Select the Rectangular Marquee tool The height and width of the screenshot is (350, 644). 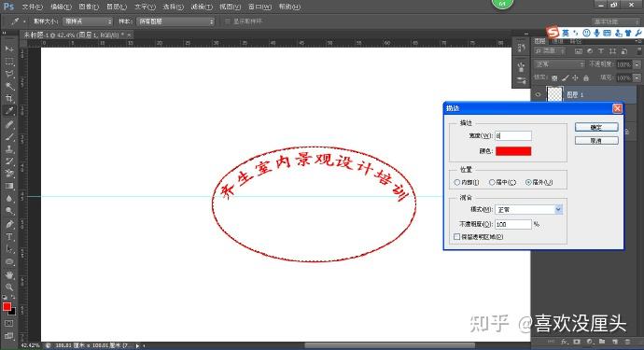(9, 62)
